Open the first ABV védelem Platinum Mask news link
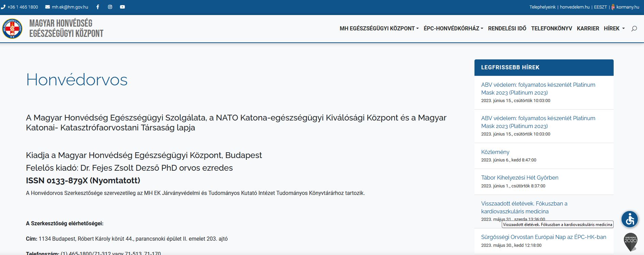 pyautogui.click(x=538, y=89)
